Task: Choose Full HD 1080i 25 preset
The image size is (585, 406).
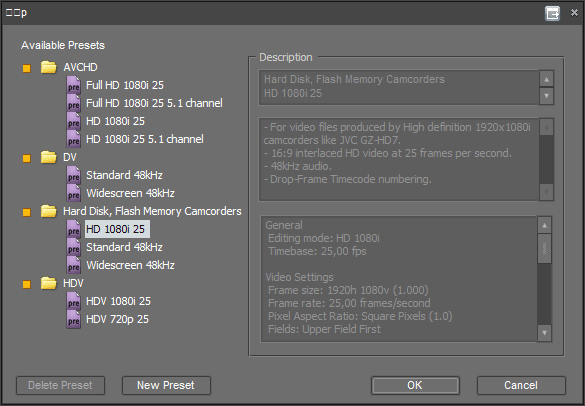Action: point(125,85)
